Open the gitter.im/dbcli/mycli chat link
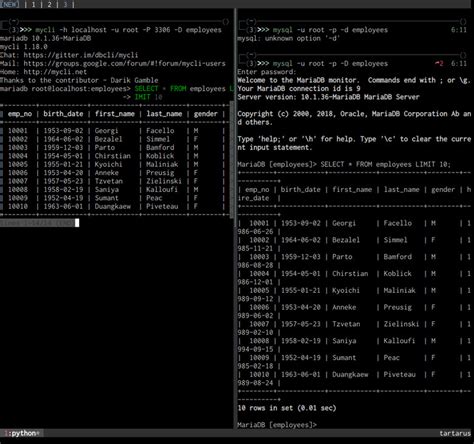This screenshot has height=444, width=474. 81,55
